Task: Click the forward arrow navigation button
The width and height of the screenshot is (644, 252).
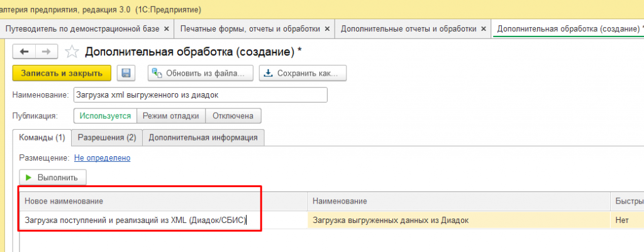Action: click(47, 52)
